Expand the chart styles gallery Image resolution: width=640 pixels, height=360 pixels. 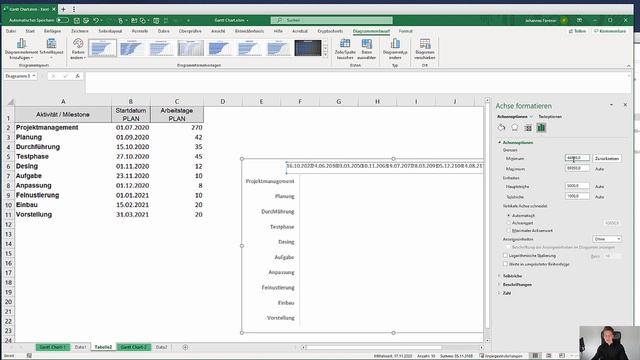pos(325,55)
